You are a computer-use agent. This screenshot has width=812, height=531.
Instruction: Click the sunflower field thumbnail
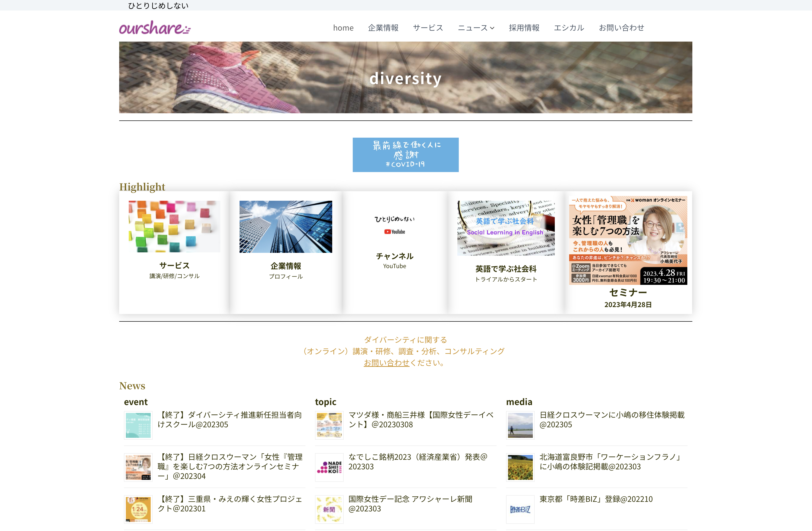pos(520,467)
